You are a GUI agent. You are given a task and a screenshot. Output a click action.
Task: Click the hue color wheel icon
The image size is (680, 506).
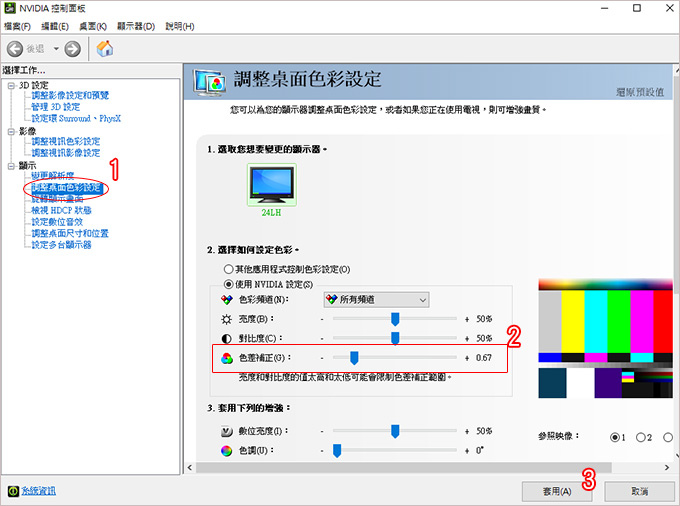point(226,451)
